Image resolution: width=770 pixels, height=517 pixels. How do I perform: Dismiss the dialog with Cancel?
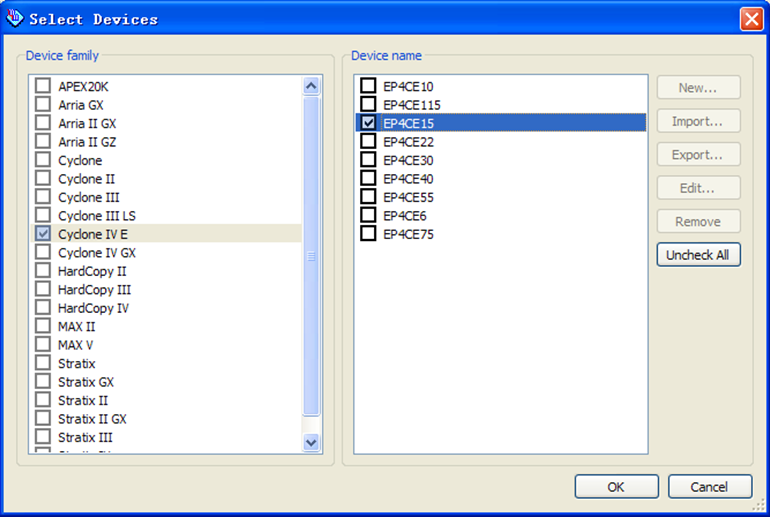[x=710, y=487]
